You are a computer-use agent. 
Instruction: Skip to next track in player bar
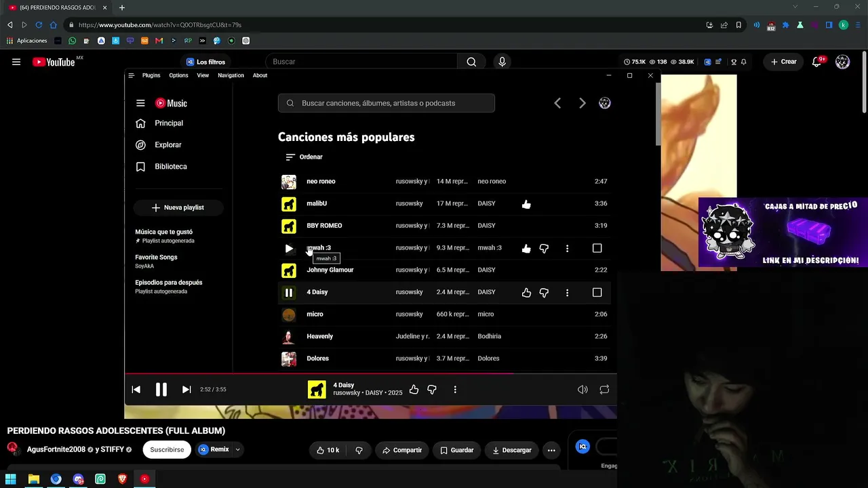186,389
